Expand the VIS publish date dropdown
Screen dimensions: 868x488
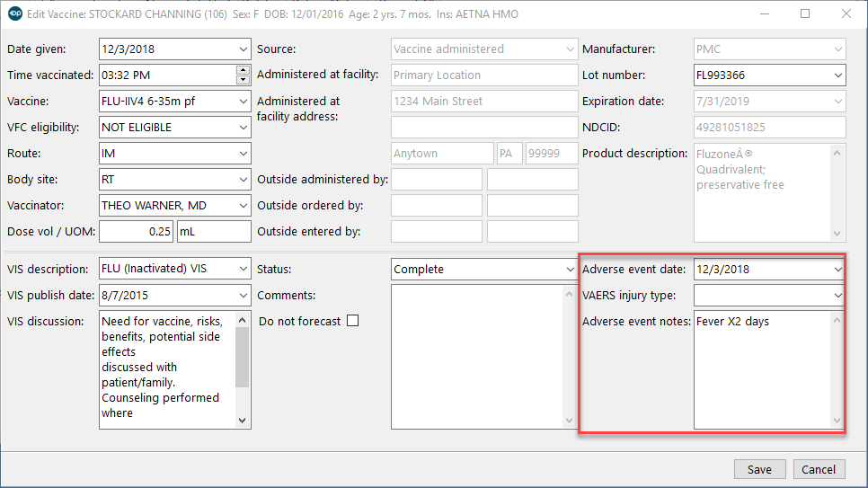point(243,296)
